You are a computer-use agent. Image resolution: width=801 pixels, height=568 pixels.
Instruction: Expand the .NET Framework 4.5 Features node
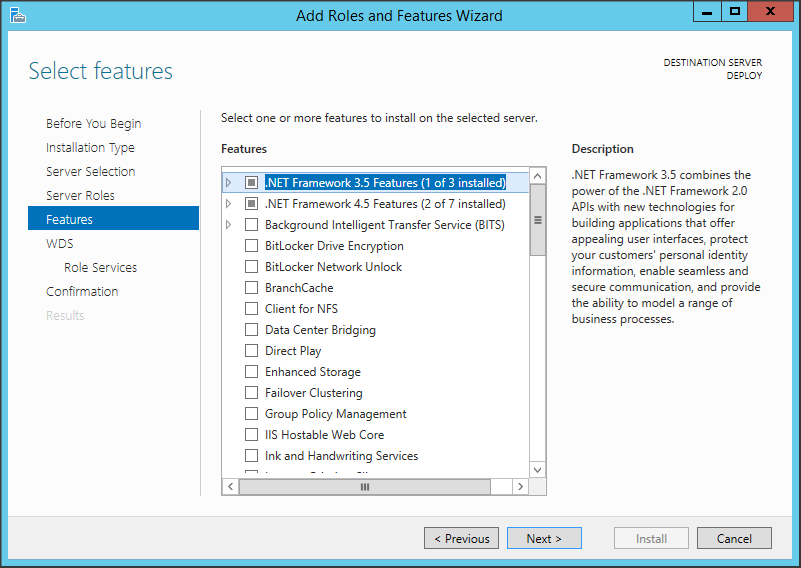[x=229, y=204]
